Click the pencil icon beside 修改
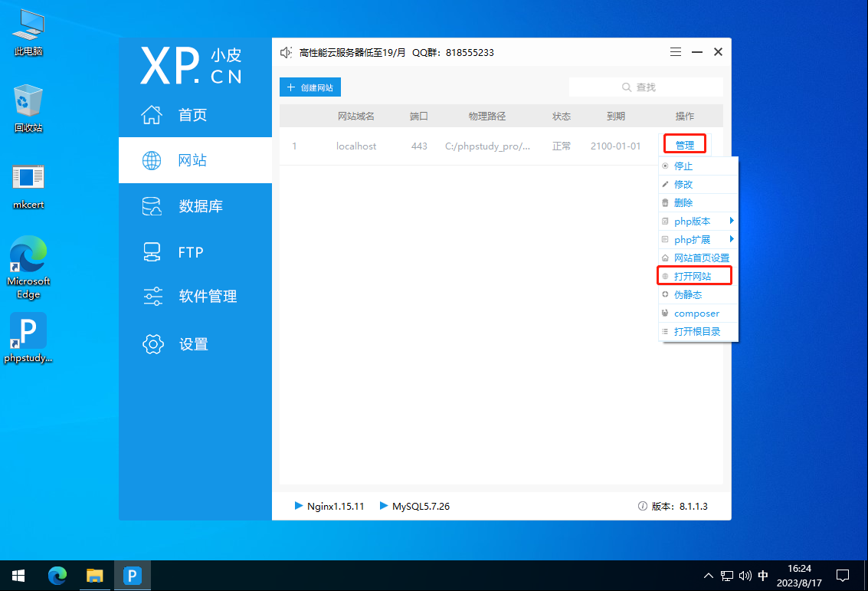 665,184
